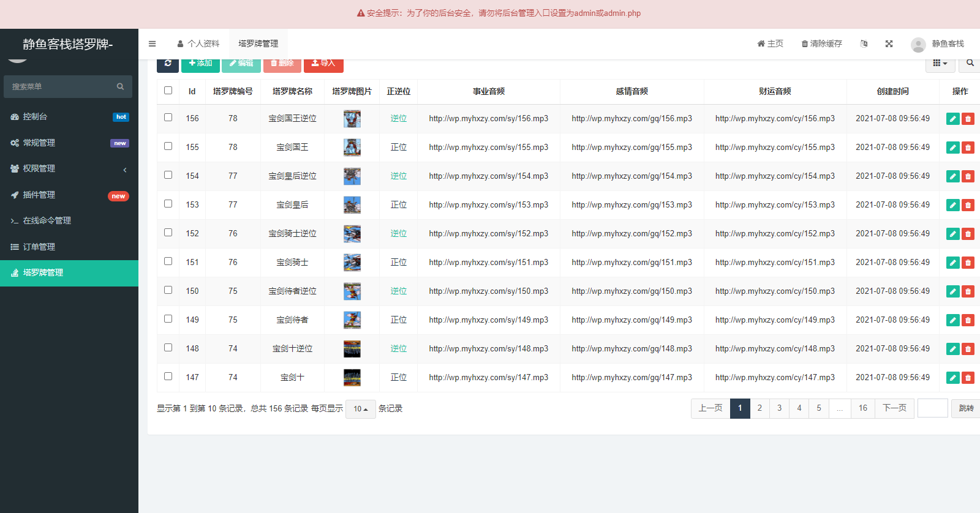Click the refresh table icon button
The width and height of the screenshot is (980, 513).
tap(168, 64)
